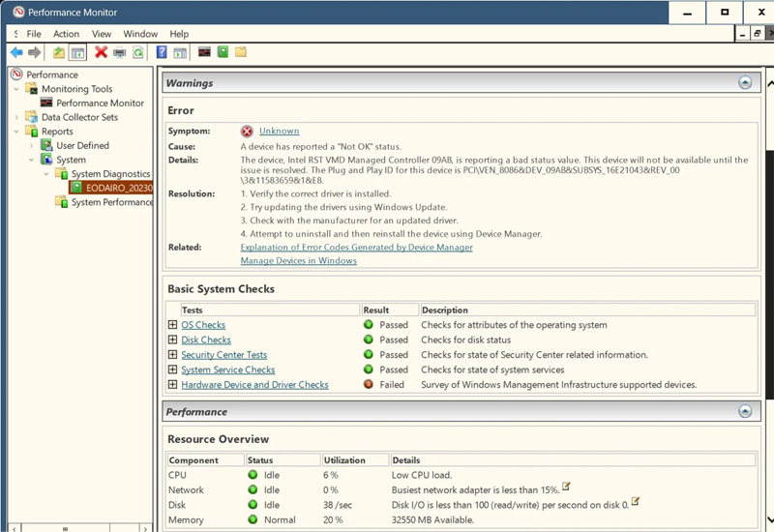Click the green report view icon
Viewport: 774px width, 532px height.
coord(223,52)
